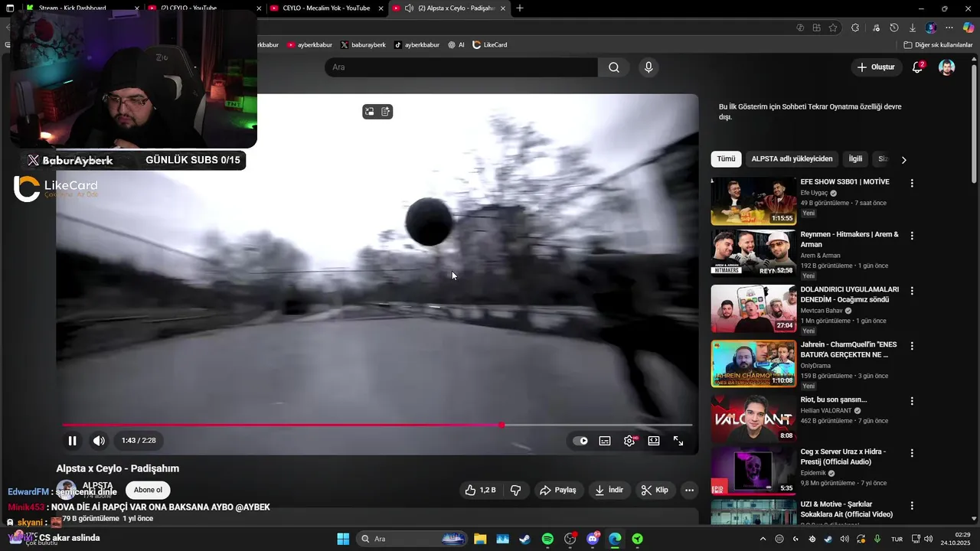Switch to CEYLO - Mecalim Yok tab

(x=326, y=8)
